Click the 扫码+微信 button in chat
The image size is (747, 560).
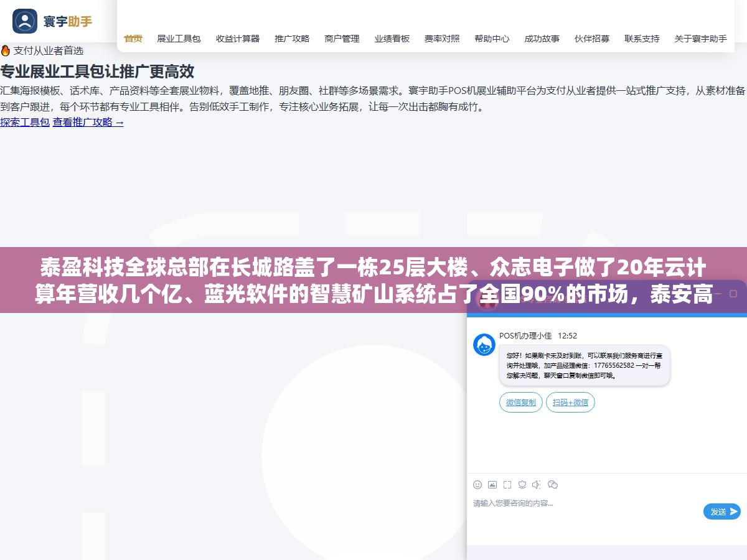pyautogui.click(x=570, y=403)
